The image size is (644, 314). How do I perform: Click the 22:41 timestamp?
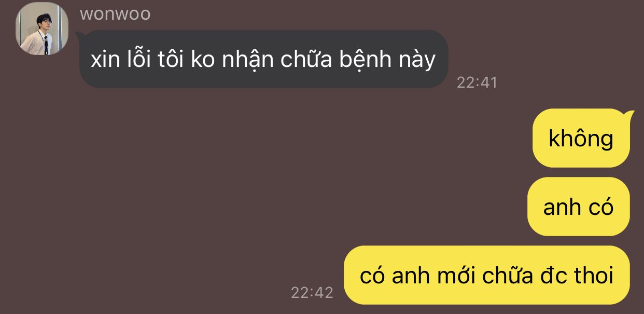coord(477,82)
